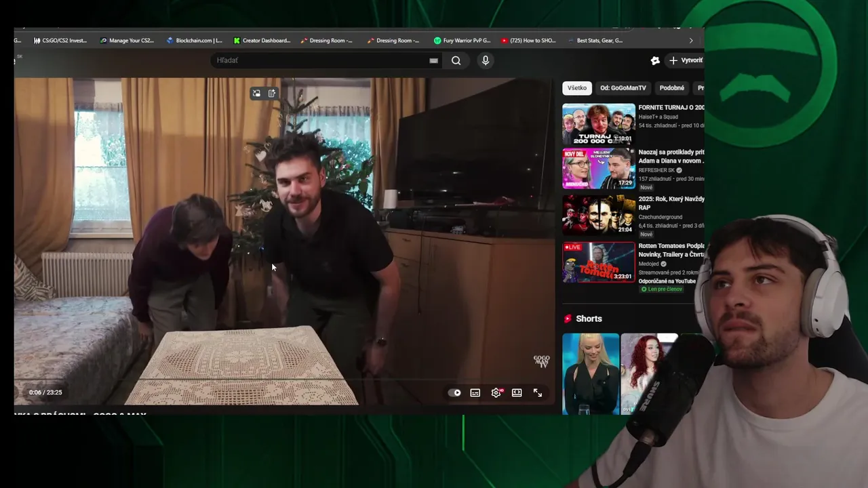
Task: Open the (725) How to SHO... bookmark
Action: pyautogui.click(x=528, y=41)
